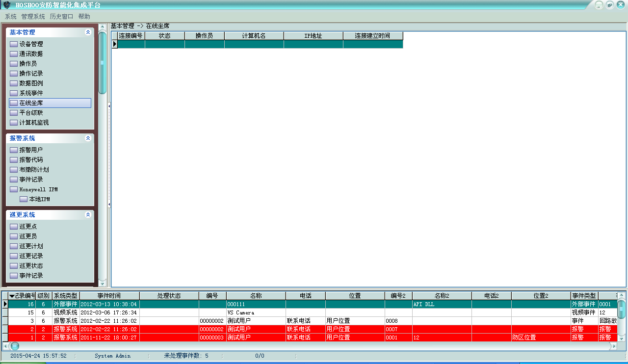Click the IP地址 column header
The image size is (628, 364).
point(313,36)
